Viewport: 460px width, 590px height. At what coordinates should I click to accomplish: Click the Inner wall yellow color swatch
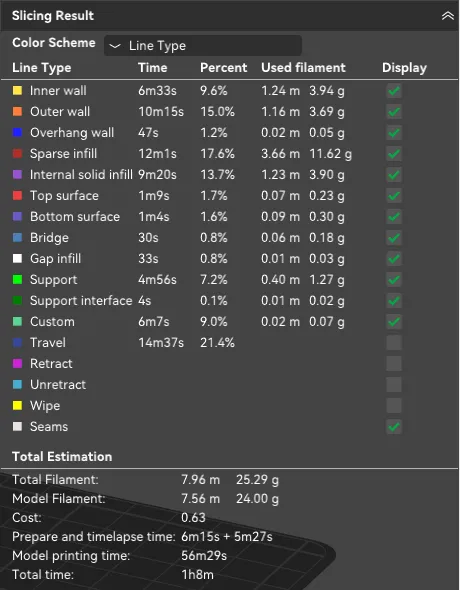(17, 91)
